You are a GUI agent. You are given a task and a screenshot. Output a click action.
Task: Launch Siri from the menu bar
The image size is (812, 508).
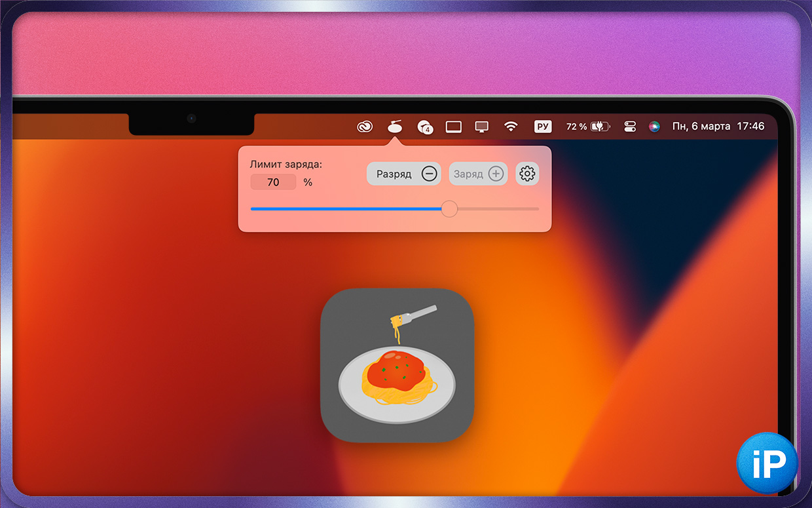654,127
